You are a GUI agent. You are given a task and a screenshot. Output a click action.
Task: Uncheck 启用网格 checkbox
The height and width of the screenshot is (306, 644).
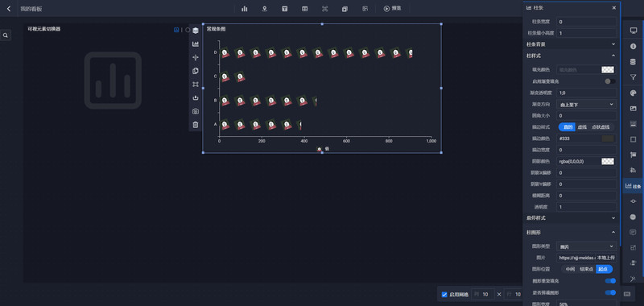point(444,295)
